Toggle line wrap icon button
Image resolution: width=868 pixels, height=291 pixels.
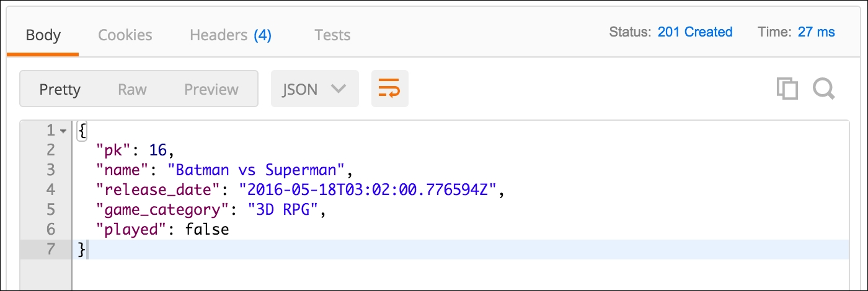pos(389,89)
